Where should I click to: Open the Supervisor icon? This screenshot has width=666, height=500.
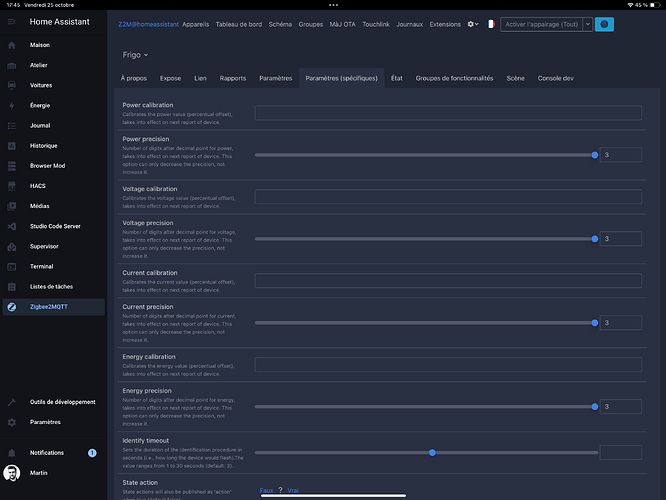pos(11,246)
